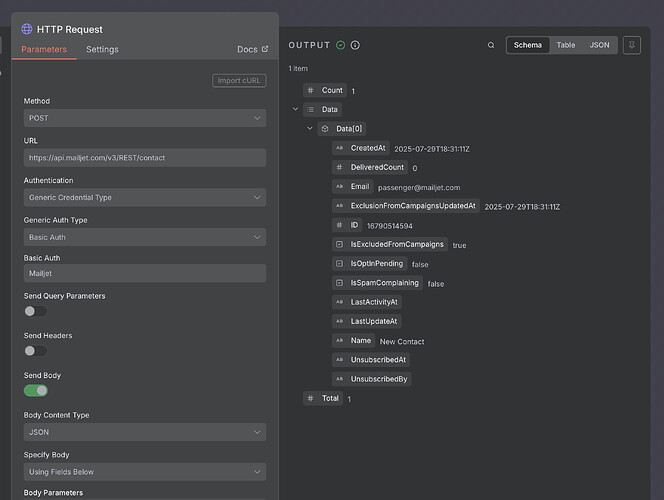
Task: Click the string icon beside Name field
Action: [339, 340]
